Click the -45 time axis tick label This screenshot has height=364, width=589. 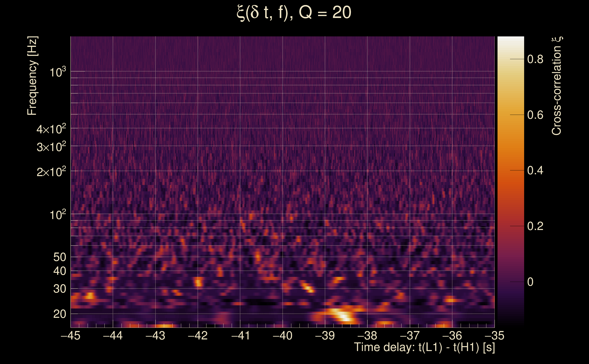(x=70, y=336)
